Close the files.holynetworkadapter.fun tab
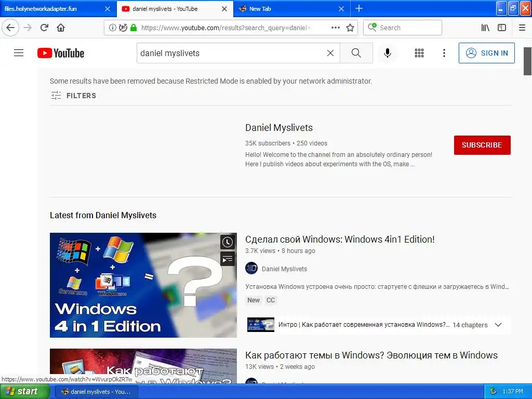 (108, 9)
